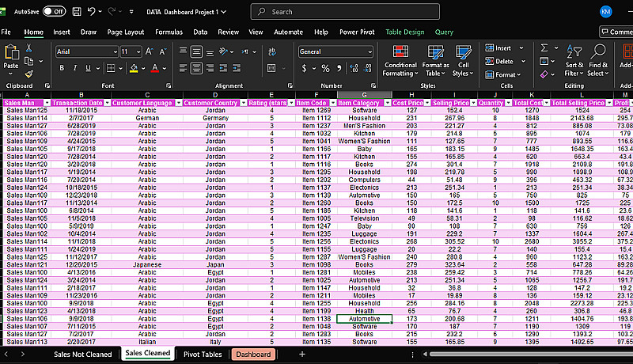Screen dimensions: 633x364
Task: Expand the General number format dropdown
Action: point(369,51)
